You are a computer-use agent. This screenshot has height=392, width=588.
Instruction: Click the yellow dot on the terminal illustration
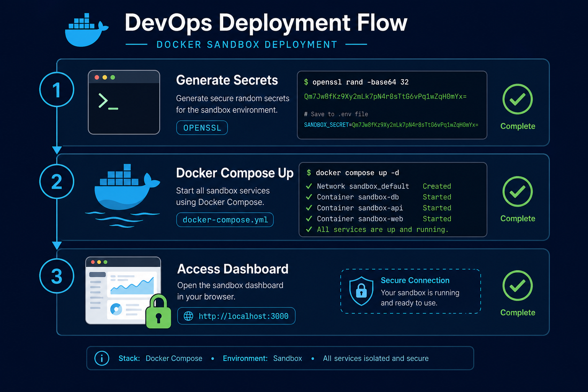point(105,77)
